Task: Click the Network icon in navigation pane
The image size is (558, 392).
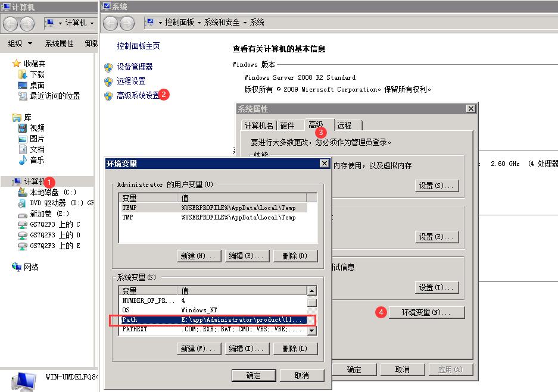Action: (x=17, y=267)
